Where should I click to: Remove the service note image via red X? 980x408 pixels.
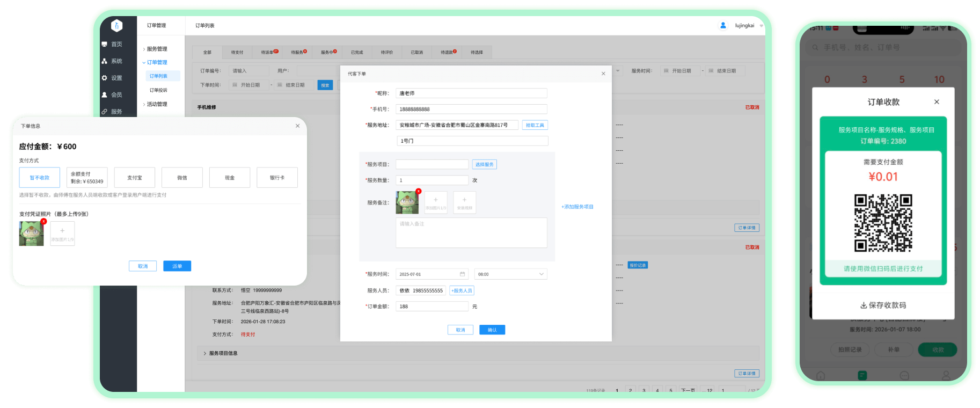click(x=419, y=191)
